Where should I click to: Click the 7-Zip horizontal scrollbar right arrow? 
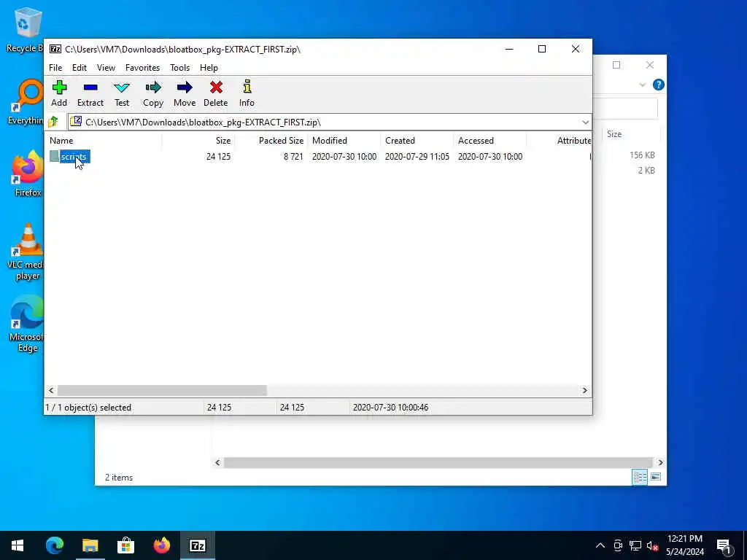tap(584, 391)
